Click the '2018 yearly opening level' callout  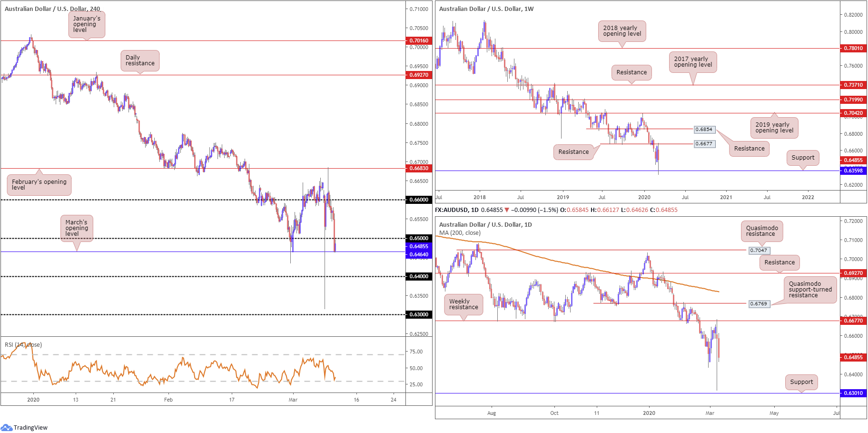622,31
